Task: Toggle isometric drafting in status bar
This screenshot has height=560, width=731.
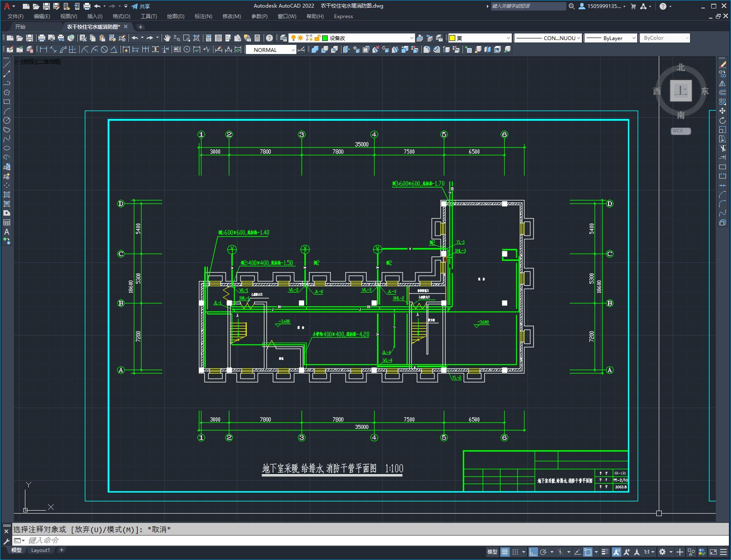Action: [560, 552]
